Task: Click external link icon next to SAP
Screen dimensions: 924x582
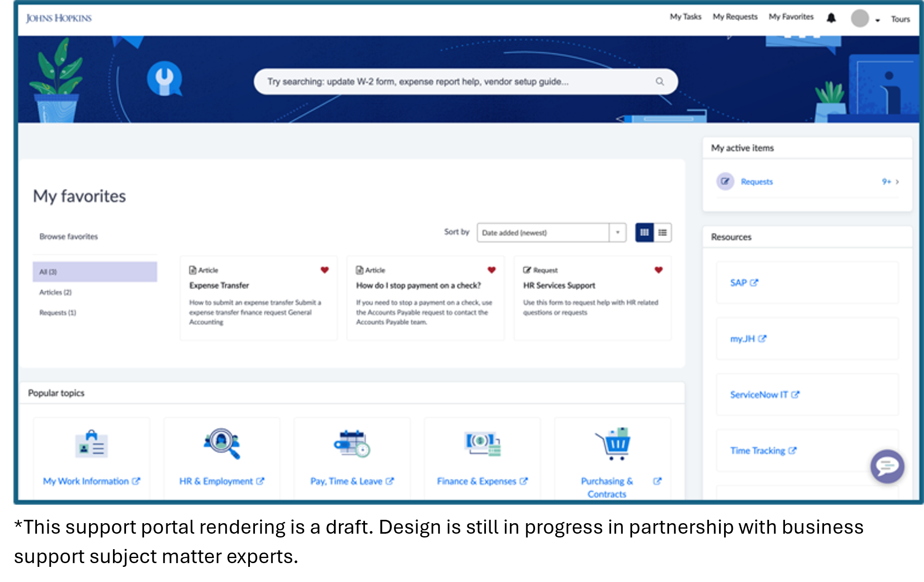Action: [754, 282]
